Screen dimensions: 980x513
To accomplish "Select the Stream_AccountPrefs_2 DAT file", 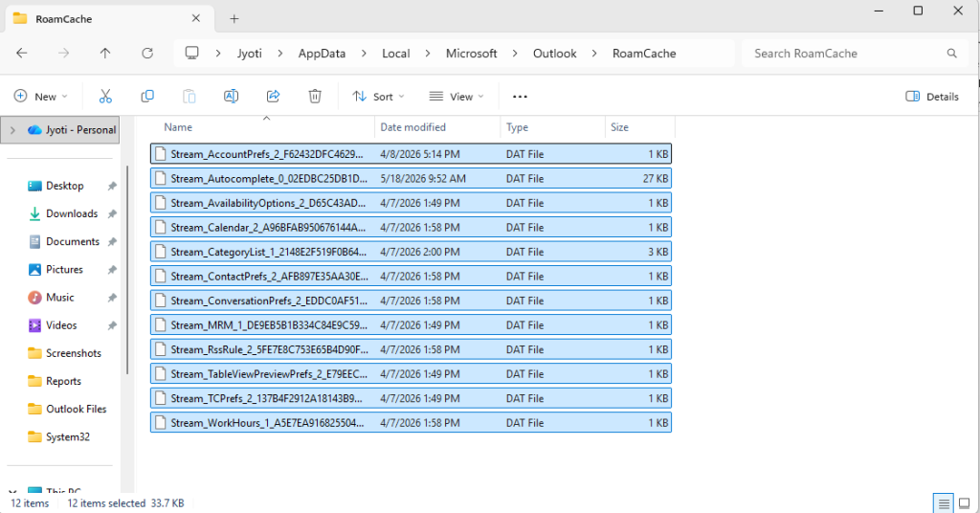I will point(411,154).
